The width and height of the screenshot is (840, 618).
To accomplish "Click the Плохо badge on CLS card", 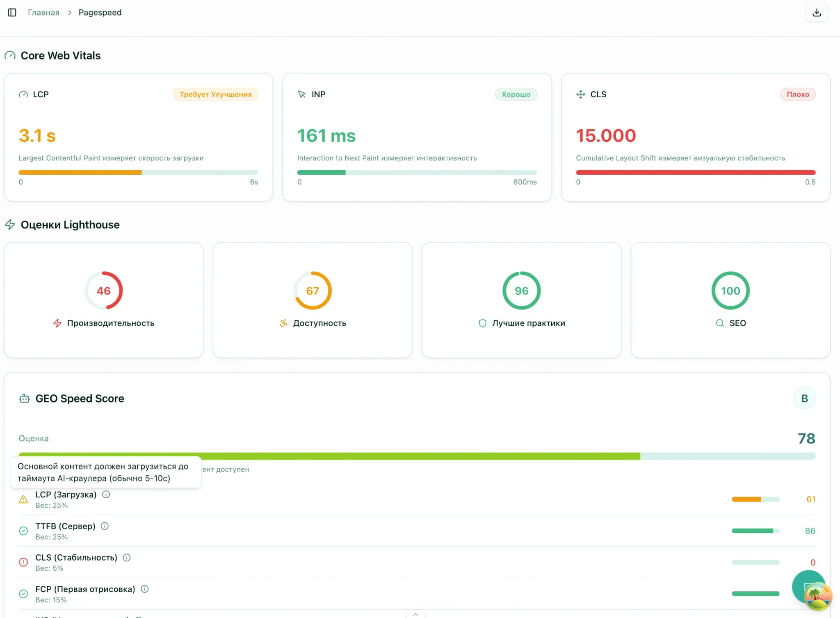I will coord(797,94).
